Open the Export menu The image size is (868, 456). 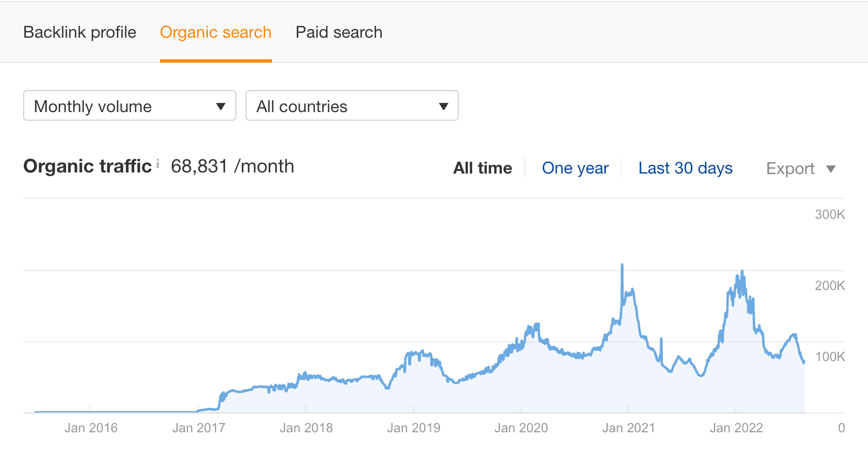(800, 169)
